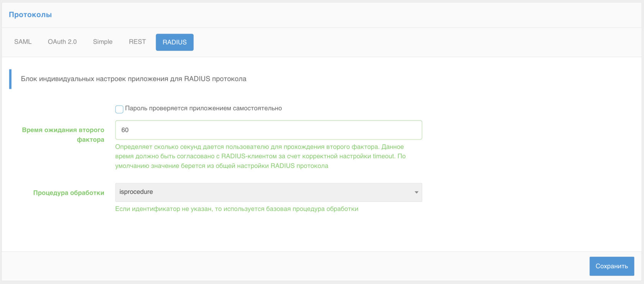The width and height of the screenshot is (644, 284).
Task: Switch to the SAML tab
Action: [x=23, y=42]
